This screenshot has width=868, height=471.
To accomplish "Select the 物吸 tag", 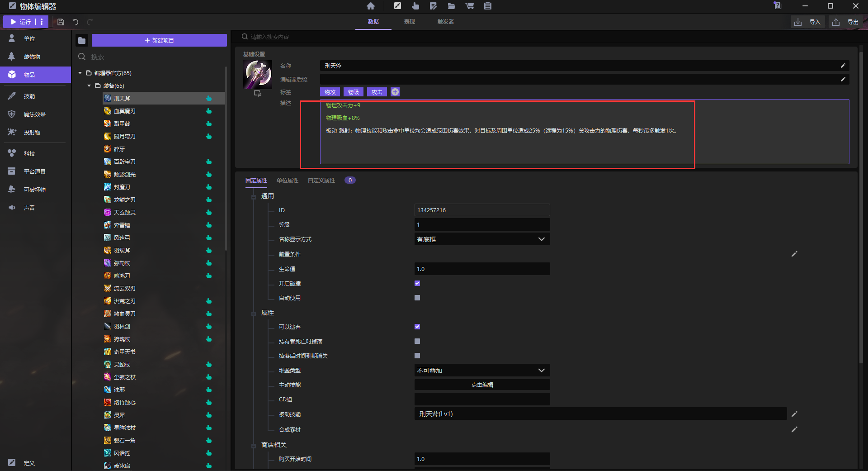I will [x=354, y=92].
